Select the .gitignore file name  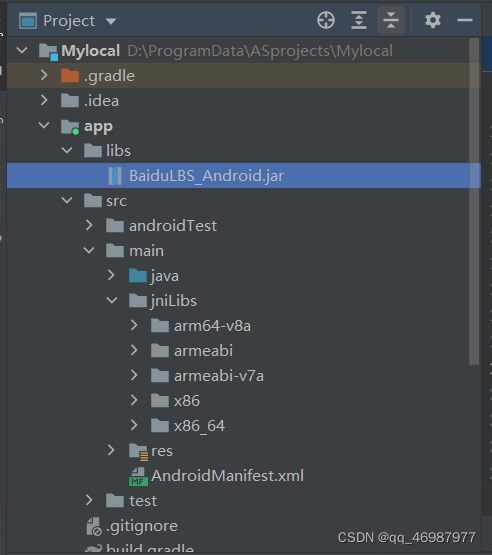pos(142,526)
